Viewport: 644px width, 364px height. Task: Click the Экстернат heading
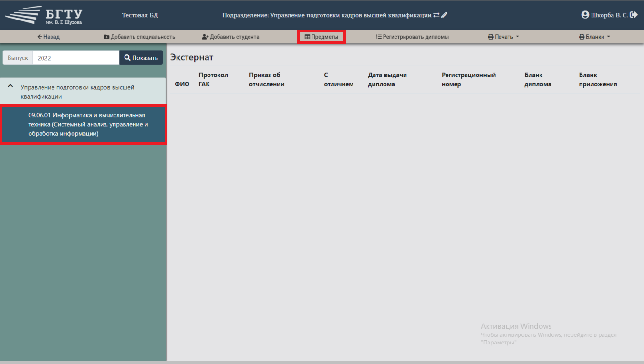[x=192, y=57]
